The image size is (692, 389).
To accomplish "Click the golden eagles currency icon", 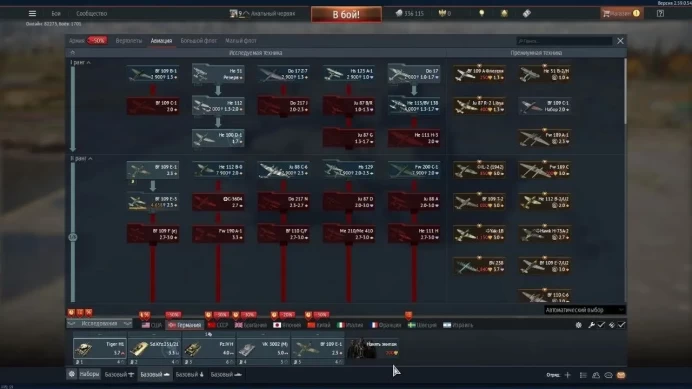I will pos(442,13).
